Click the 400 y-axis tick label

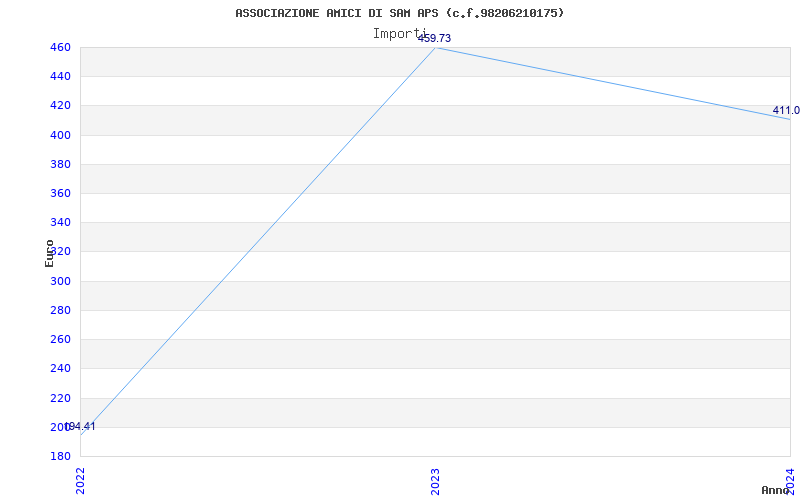[x=60, y=135]
